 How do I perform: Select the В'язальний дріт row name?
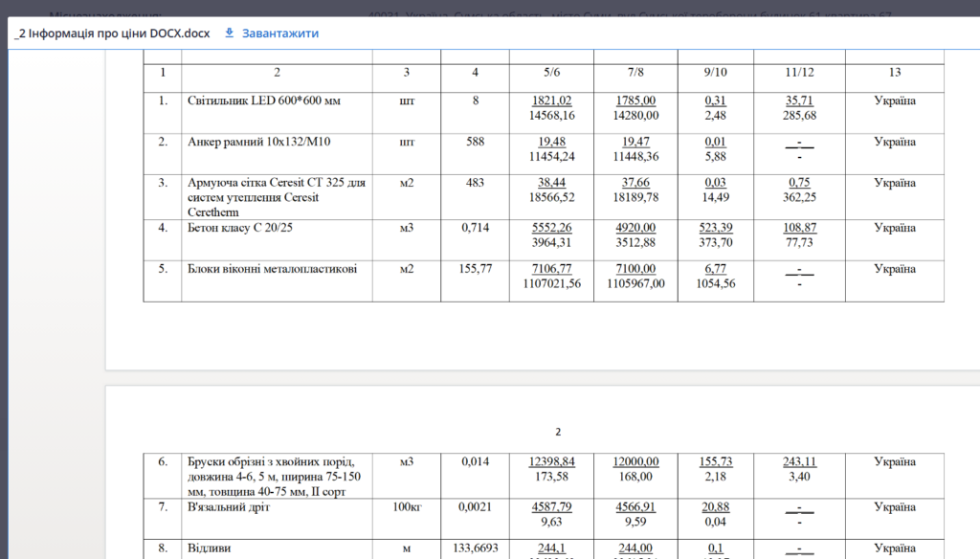[x=229, y=506]
